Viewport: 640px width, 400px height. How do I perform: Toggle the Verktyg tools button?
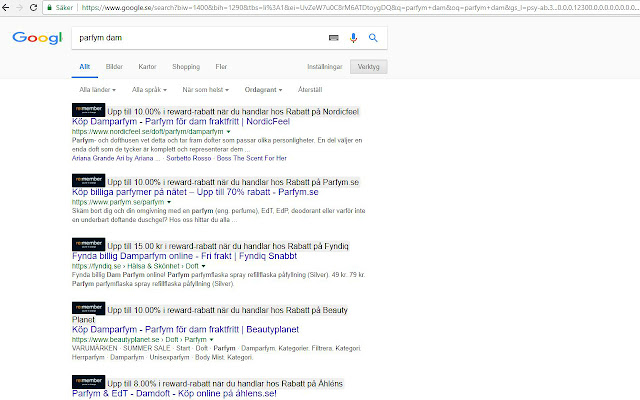[x=369, y=67]
